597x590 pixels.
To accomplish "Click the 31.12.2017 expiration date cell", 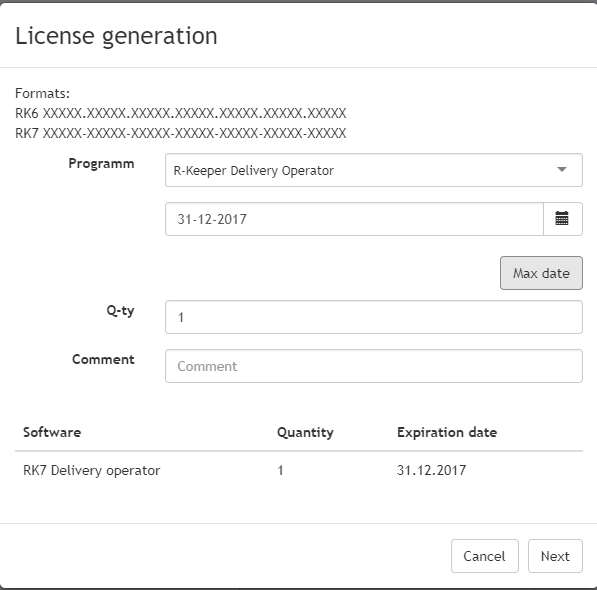I will coord(431,470).
